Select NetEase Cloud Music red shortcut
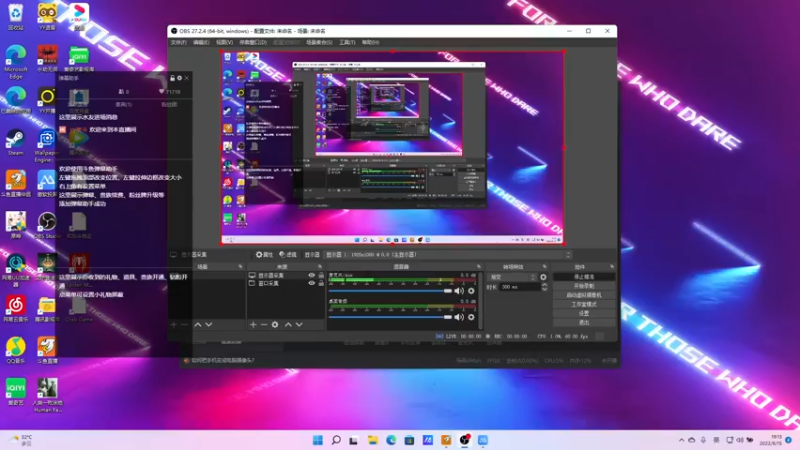This screenshot has height=450, width=800. tap(16, 308)
